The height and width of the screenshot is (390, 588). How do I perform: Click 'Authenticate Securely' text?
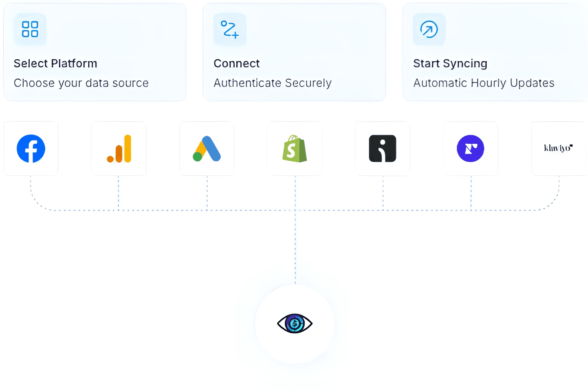[273, 83]
